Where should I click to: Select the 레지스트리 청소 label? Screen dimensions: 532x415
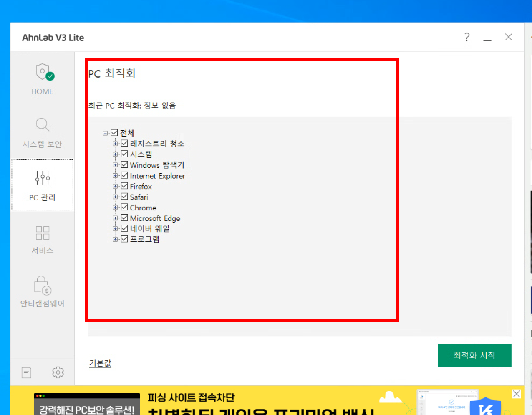pos(157,144)
